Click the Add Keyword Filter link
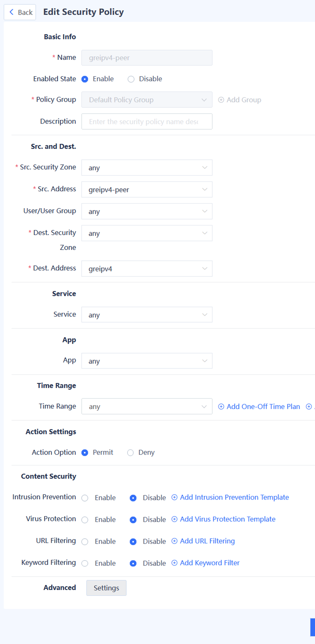The image size is (315, 644). pos(210,563)
